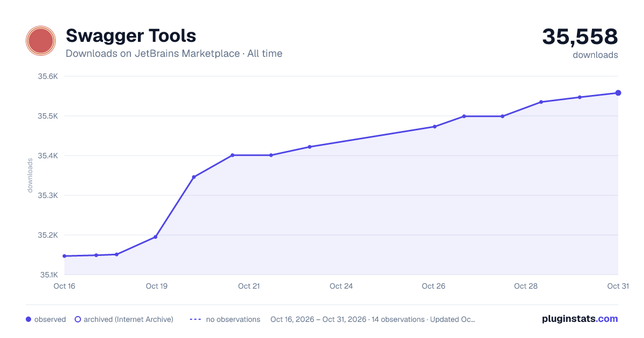
Task: Click the "no observations" legend text
Action: [x=233, y=319]
